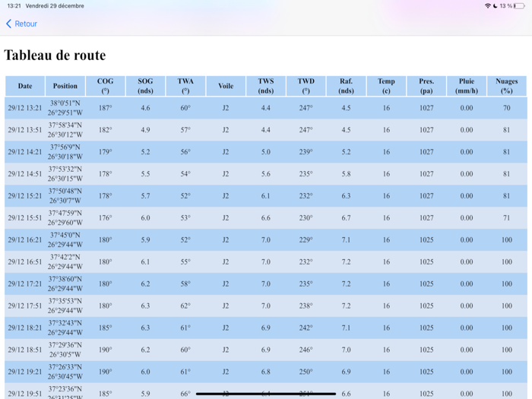Click the TWA (°) column header
This screenshot has width=532, height=399.
pos(185,86)
